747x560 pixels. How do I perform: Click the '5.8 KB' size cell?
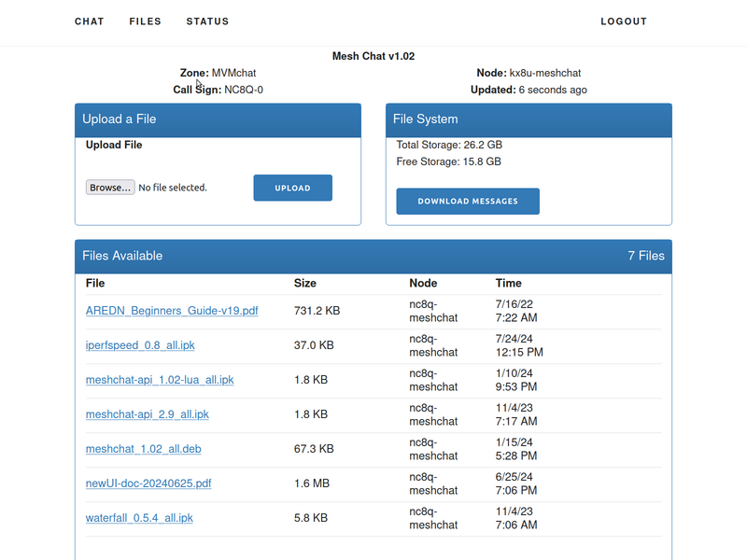click(311, 518)
